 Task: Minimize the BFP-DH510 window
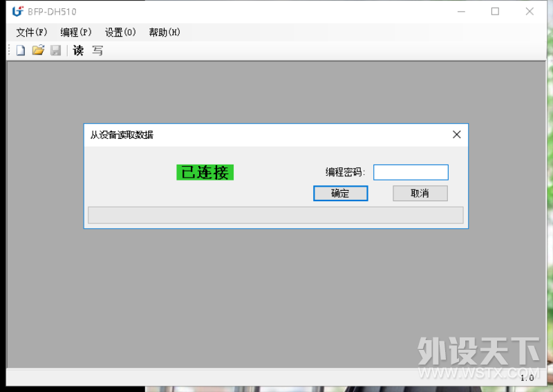click(x=461, y=12)
